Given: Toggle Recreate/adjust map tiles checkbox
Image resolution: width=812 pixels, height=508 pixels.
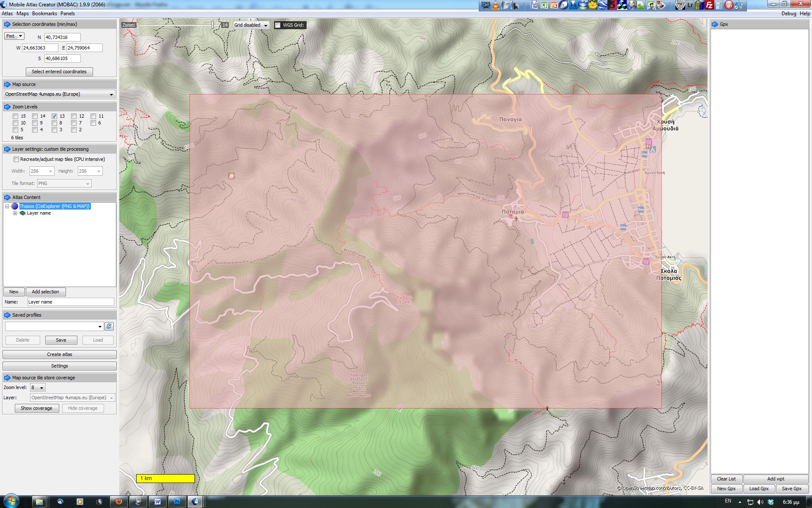Looking at the screenshot, I should coord(16,160).
